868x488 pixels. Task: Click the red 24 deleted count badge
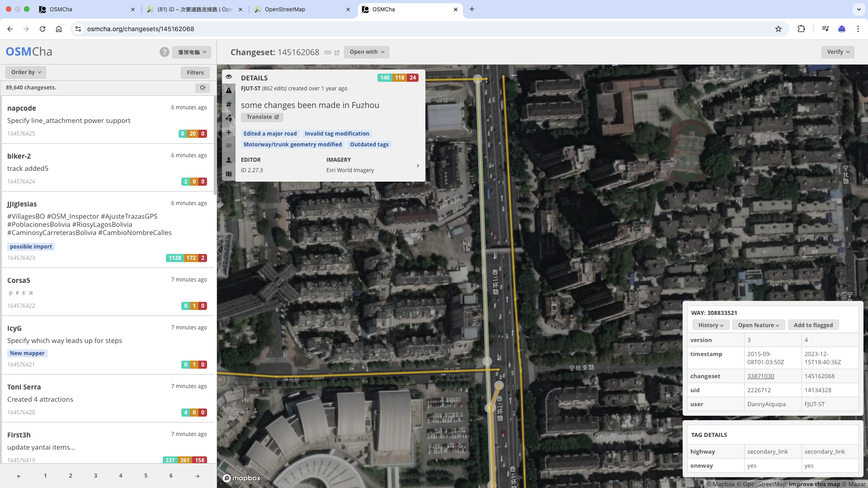[x=413, y=78]
